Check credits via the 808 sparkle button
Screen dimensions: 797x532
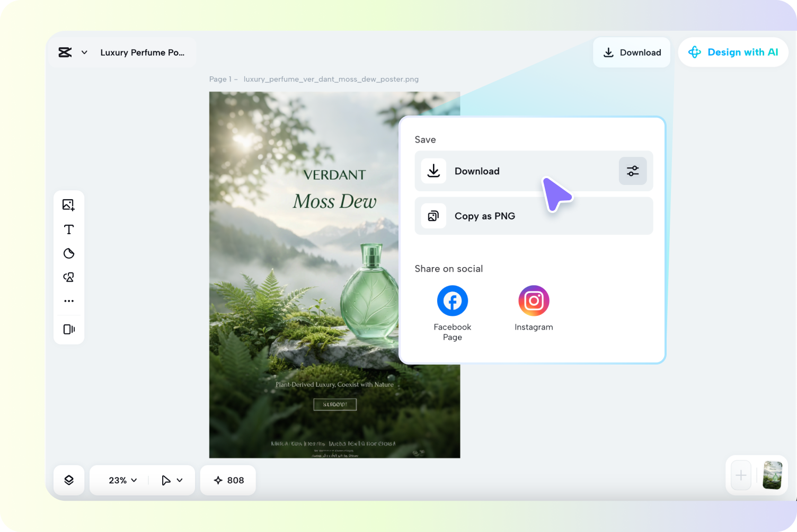(228, 480)
